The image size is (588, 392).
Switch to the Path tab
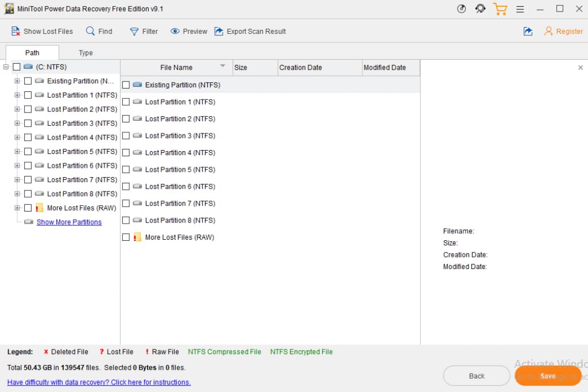click(32, 52)
